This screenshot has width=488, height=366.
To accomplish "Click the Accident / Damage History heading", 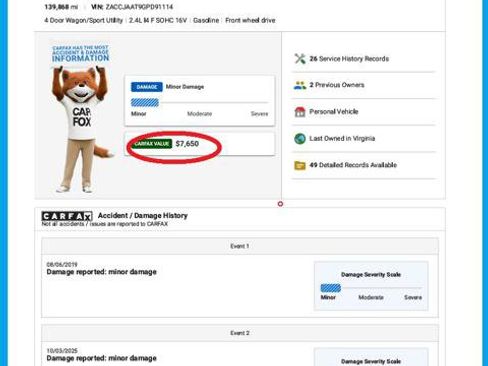I will point(143,216).
